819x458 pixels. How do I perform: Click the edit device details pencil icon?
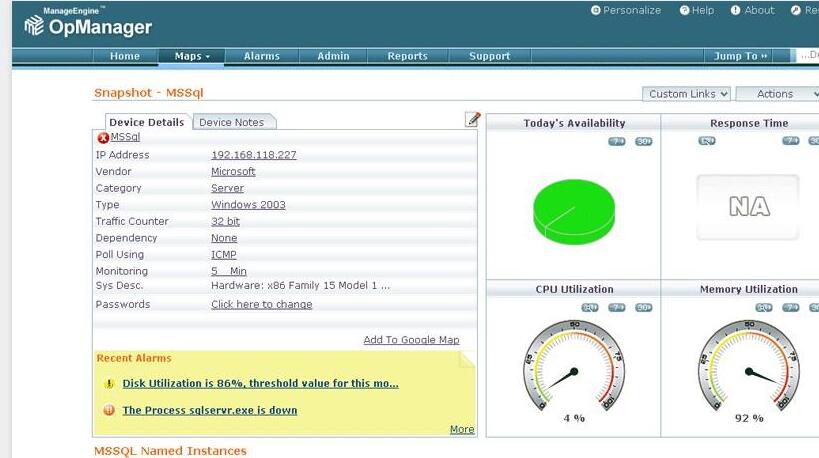[x=472, y=120]
